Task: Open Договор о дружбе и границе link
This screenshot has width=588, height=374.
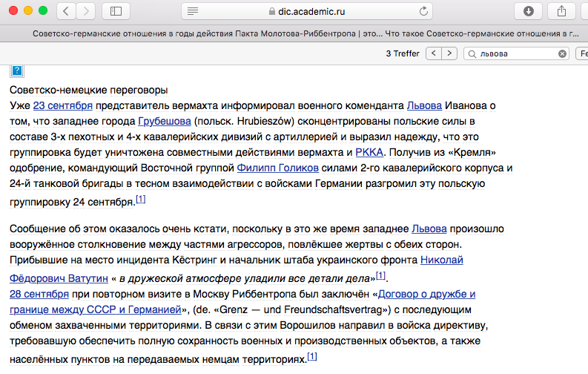Action: pos(427,294)
